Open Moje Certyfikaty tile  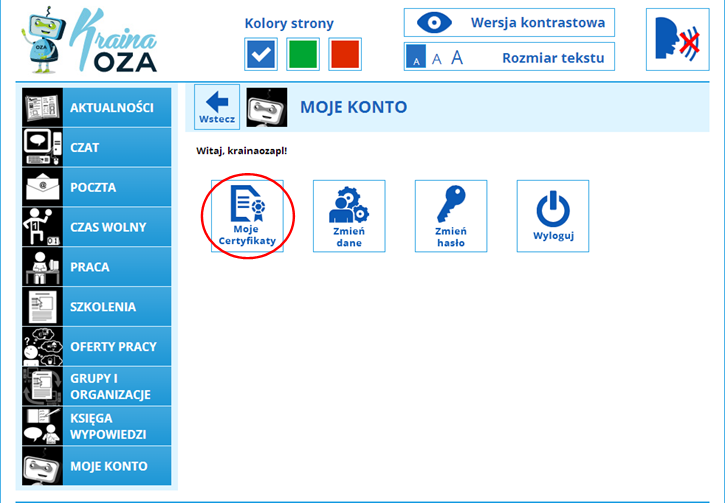pyautogui.click(x=247, y=216)
